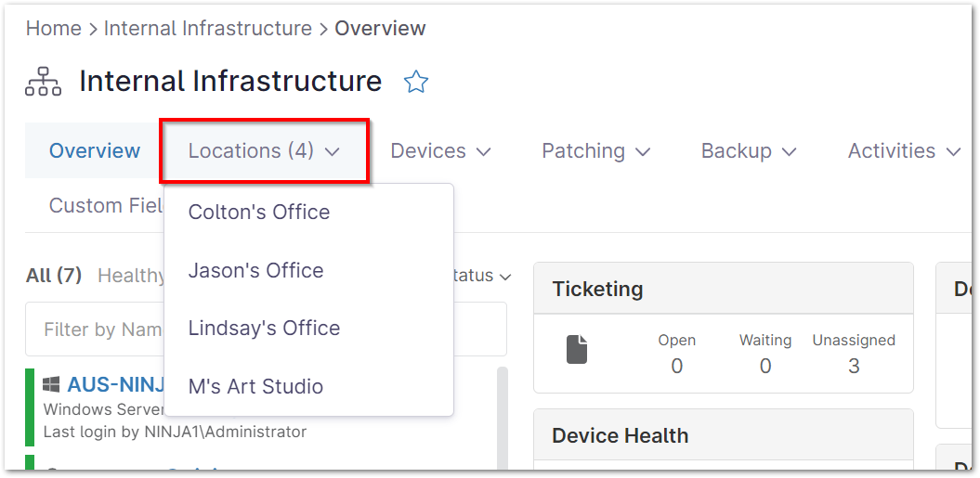The width and height of the screenshot is (980, 478).
Task: Select Lindsay's Office location
Action: click(x=264, y=328)
